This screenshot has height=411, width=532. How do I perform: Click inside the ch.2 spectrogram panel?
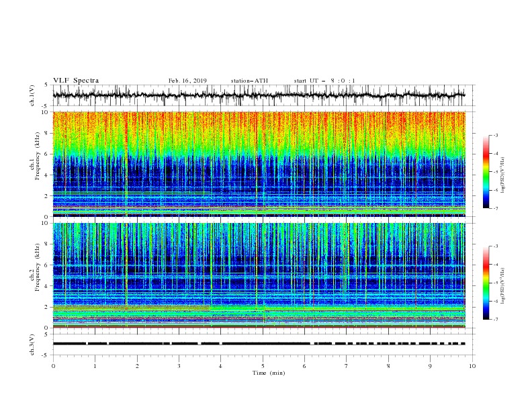pyautogui.click(x=259, y=275)
